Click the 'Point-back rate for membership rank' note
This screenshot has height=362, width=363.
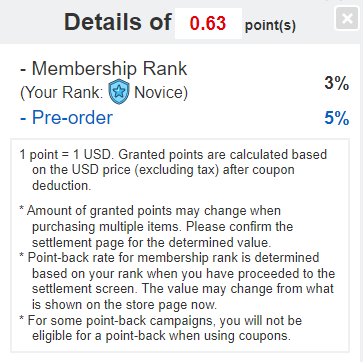pos(140,258)
